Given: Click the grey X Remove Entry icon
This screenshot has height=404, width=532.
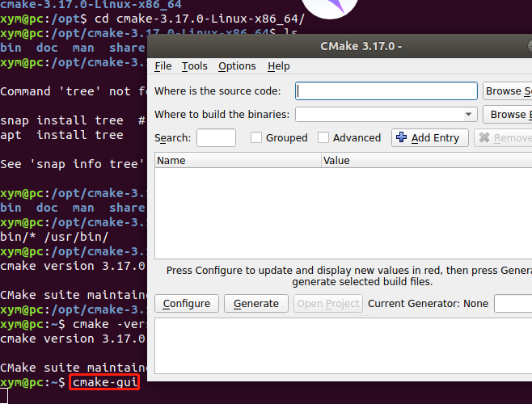Looking at the screenshot, I should pyautogui.click(x=484, y=137).
